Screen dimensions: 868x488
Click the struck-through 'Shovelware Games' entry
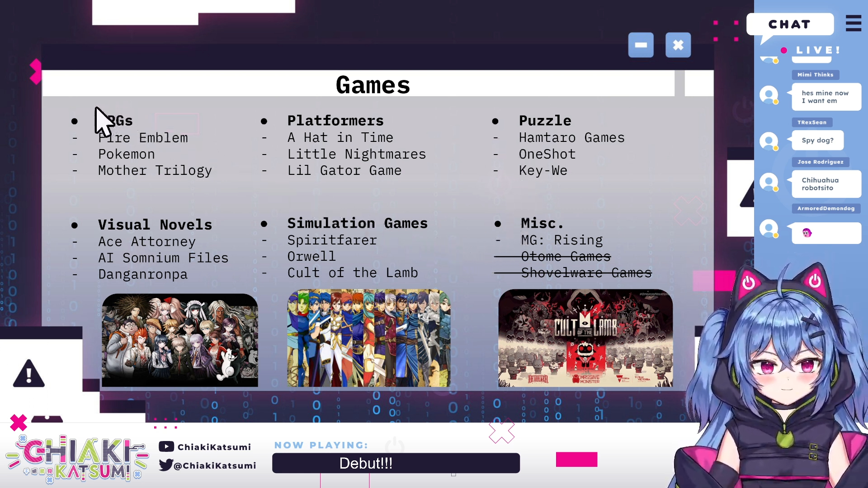586,273
